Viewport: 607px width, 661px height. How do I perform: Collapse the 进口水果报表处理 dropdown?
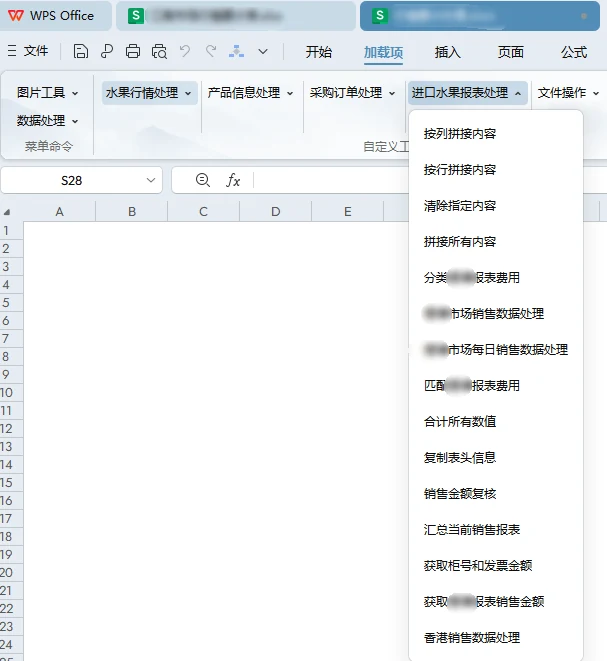pos(467,93)
